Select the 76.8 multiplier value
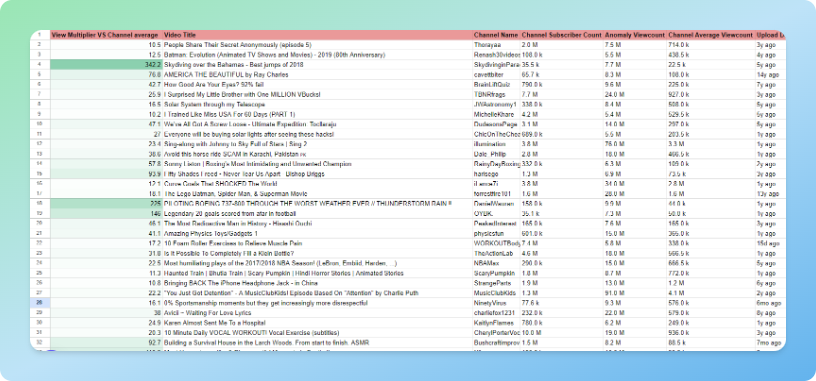Screen dimensions: 816x381 [x=106, y=74]
